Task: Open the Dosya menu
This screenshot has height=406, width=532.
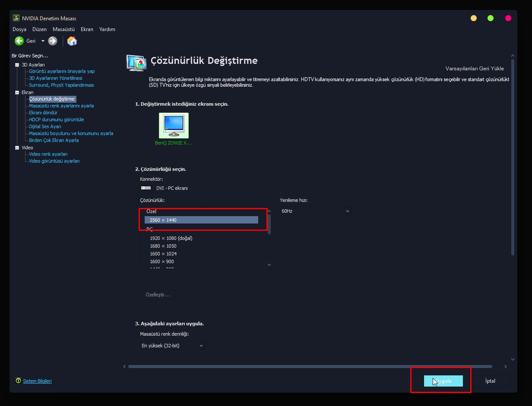Action: (19, 29)
